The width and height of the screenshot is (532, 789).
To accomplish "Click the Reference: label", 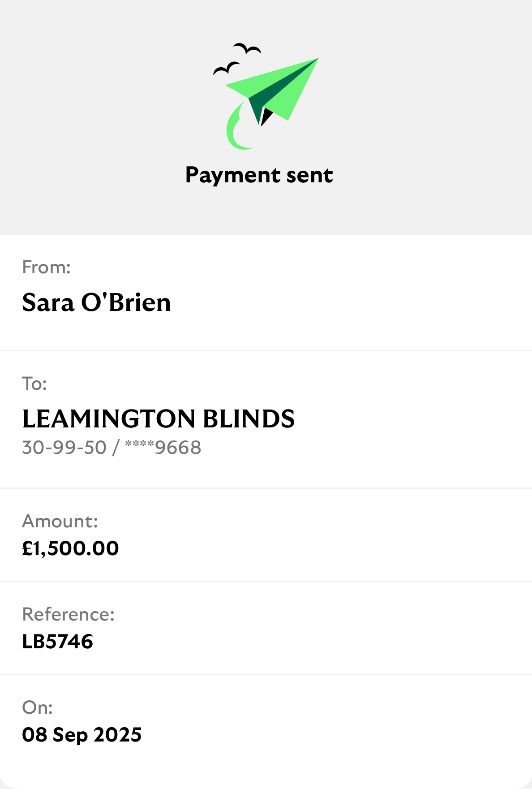I will (68, 614).
